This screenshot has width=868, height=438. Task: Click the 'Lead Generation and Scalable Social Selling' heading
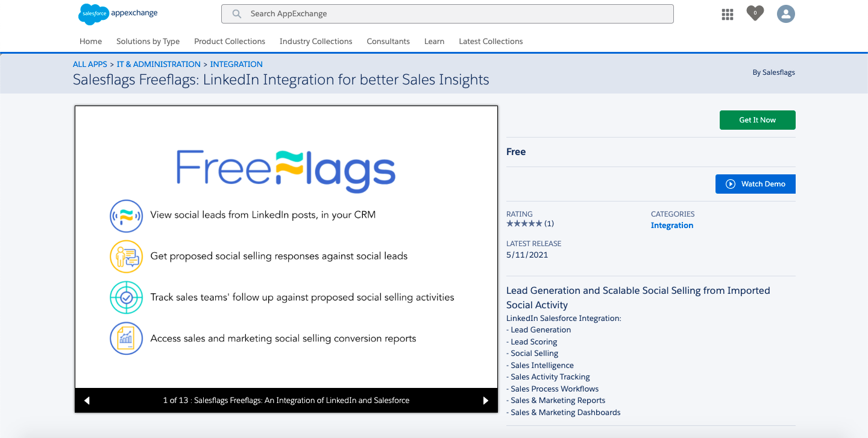click(638, 297)
